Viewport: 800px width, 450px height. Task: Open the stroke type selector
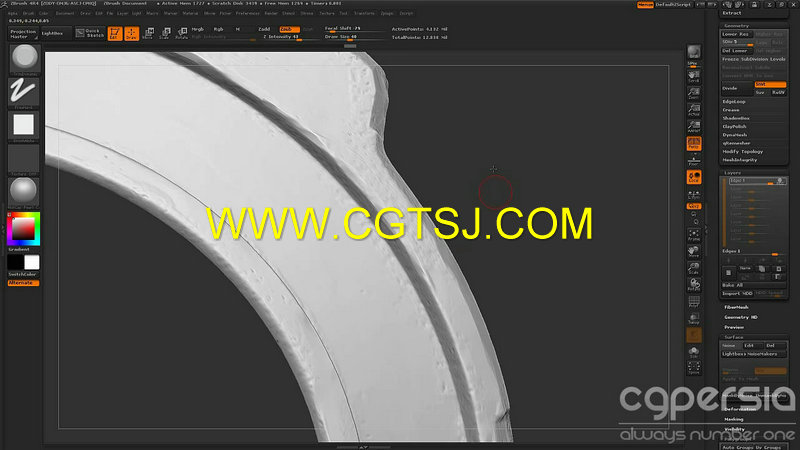click(x=23, y=92)
